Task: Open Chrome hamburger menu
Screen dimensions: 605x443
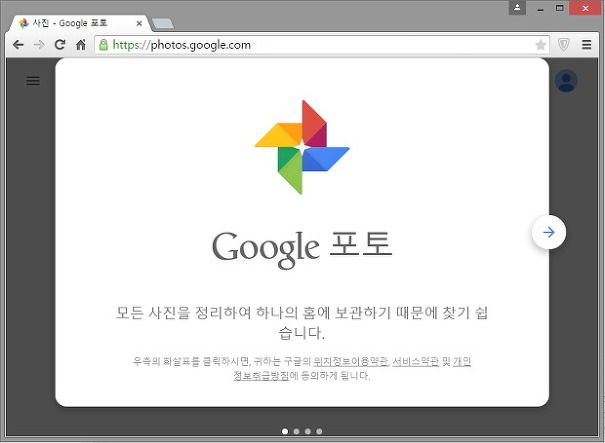Action: pyautogui.click(x=586, y=45)
